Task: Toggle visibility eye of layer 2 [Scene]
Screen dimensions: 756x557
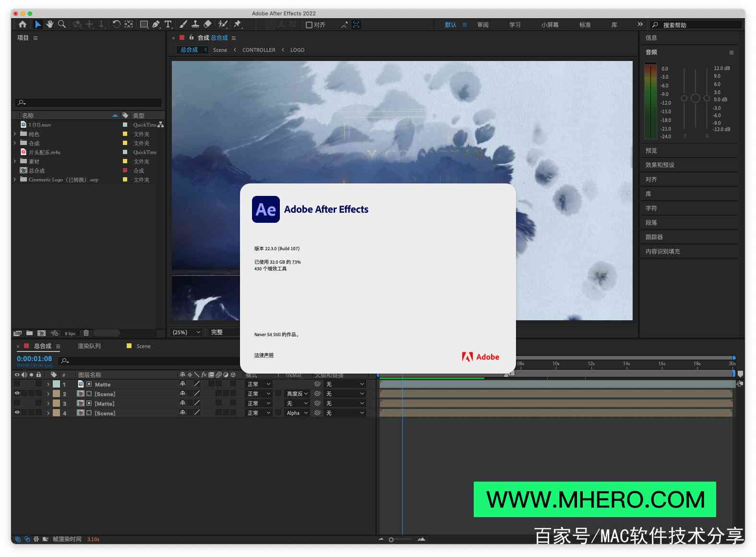Action: [x=17, y=393]
